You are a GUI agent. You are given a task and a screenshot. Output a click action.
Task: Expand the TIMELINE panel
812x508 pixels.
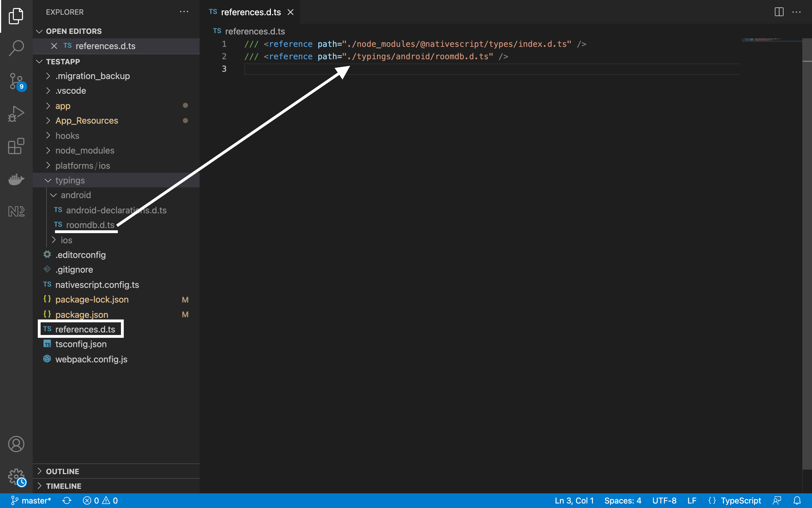(116, 486)
